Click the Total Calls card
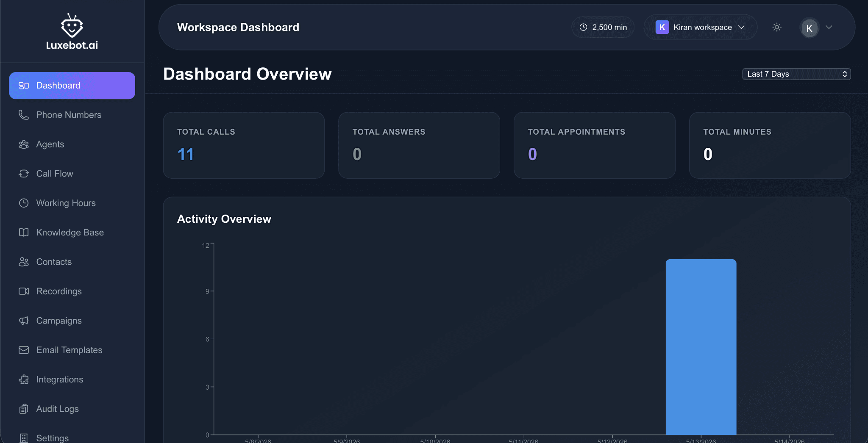868x443 pixels. (244, 145)
